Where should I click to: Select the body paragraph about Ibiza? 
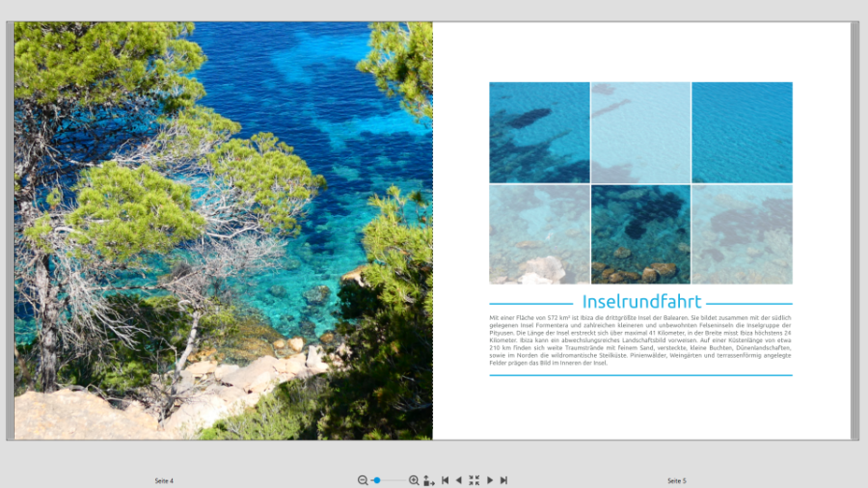(640, 339)
